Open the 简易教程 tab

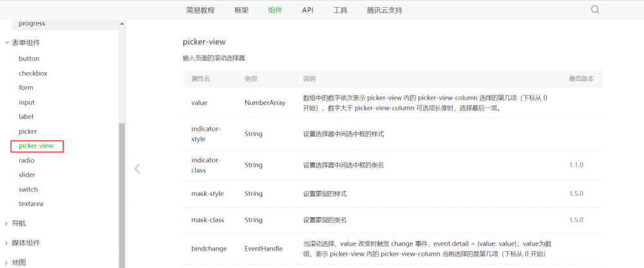tap(200, 10)
